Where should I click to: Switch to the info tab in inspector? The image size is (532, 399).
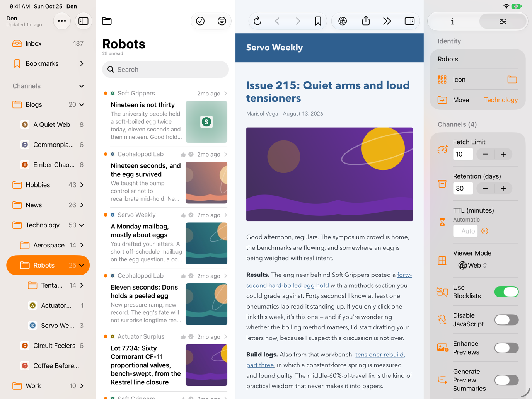[453, 21]
